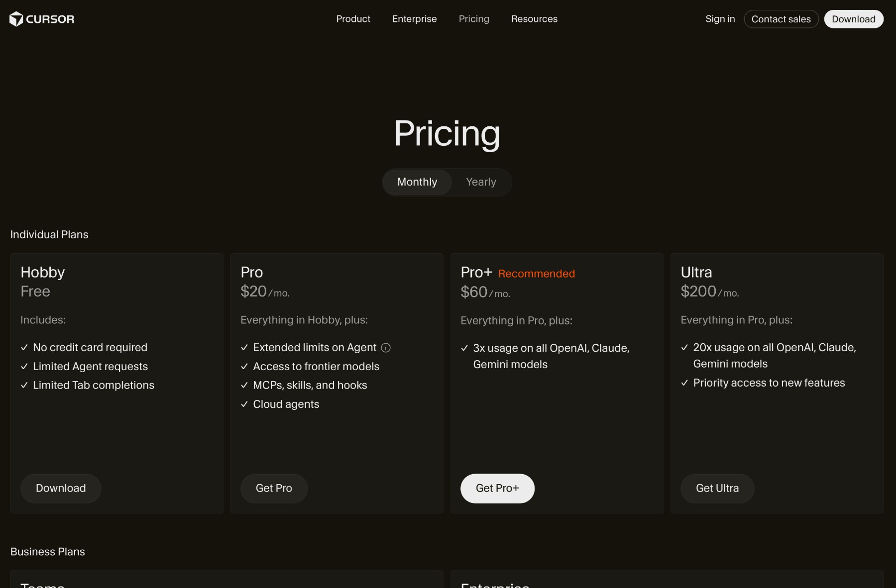Image resolution: width=896 pixels, height=588 pixels.
Task: Click the Cursor wordmark text
Action: coord(50,19)
